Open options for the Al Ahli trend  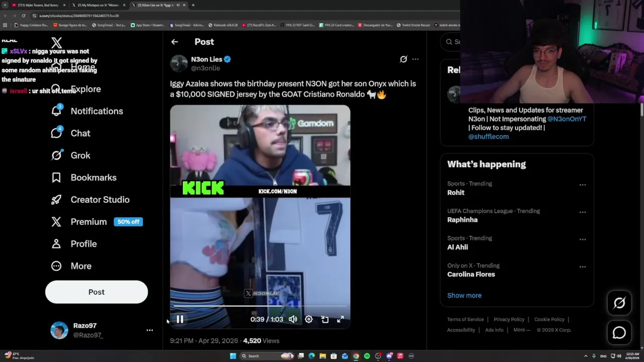point(582,239)
